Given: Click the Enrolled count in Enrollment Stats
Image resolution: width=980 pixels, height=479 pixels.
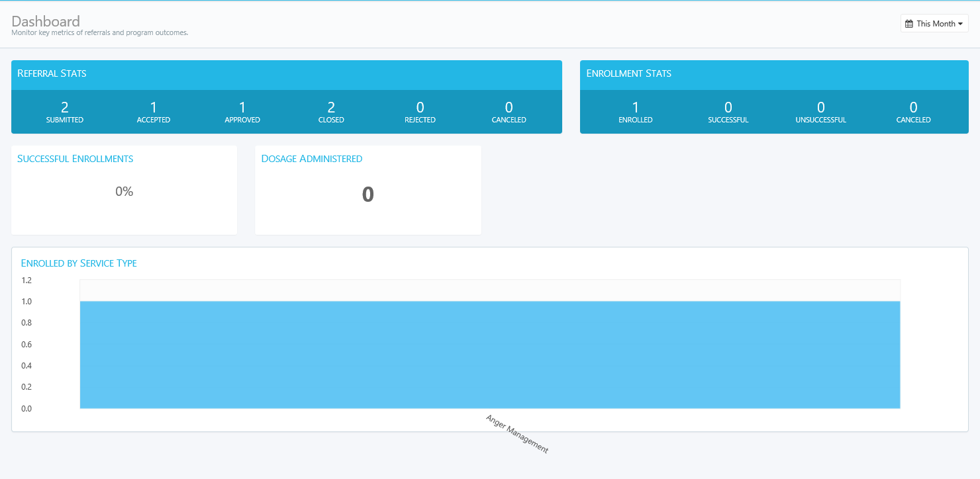Looking at the screenshot, I should (636, 111).
